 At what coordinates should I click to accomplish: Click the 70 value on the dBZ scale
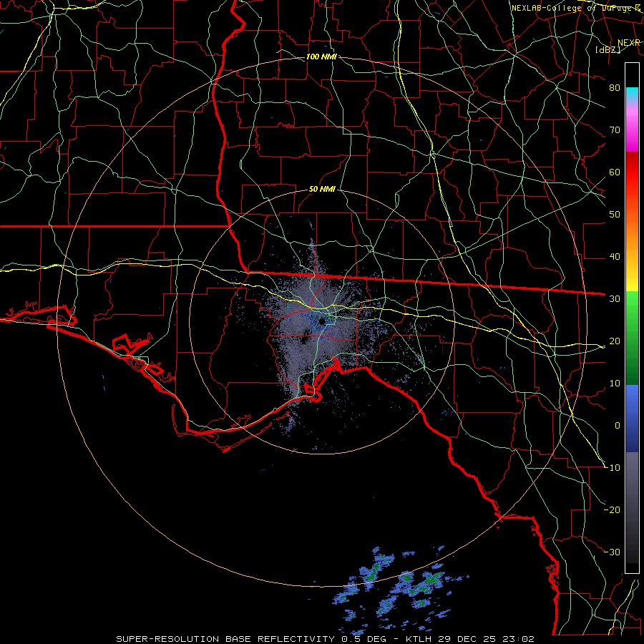pos(615,130)
